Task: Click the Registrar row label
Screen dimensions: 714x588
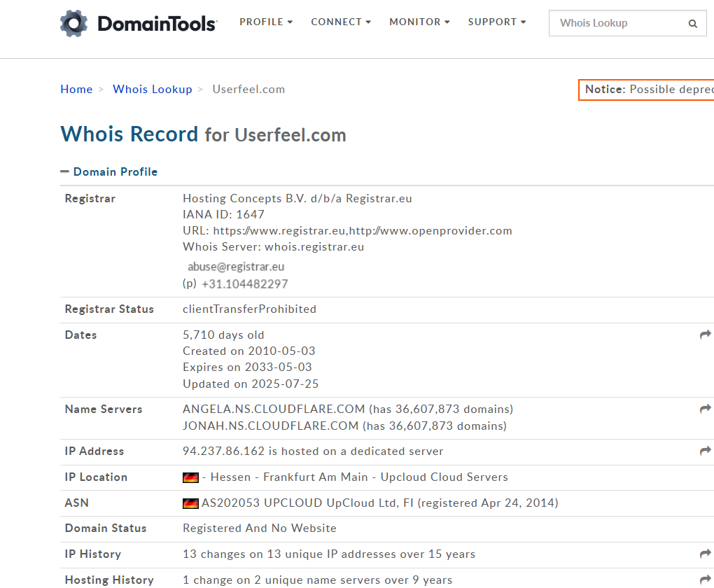Action: (90, 199)
